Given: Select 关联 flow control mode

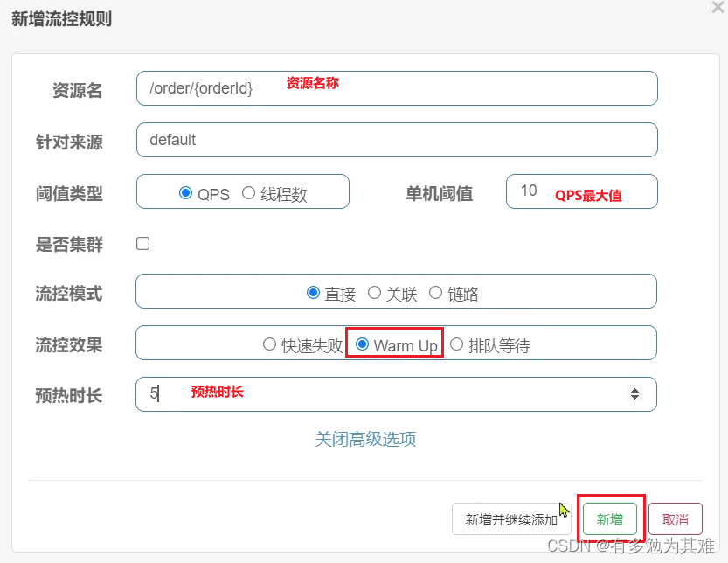Looking at the screenshot, I should coord(374,293).
